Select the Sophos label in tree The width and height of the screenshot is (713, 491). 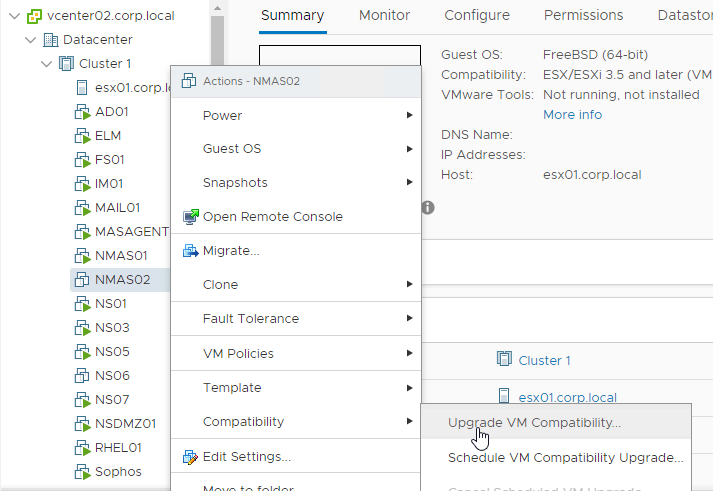pos(118,472)
